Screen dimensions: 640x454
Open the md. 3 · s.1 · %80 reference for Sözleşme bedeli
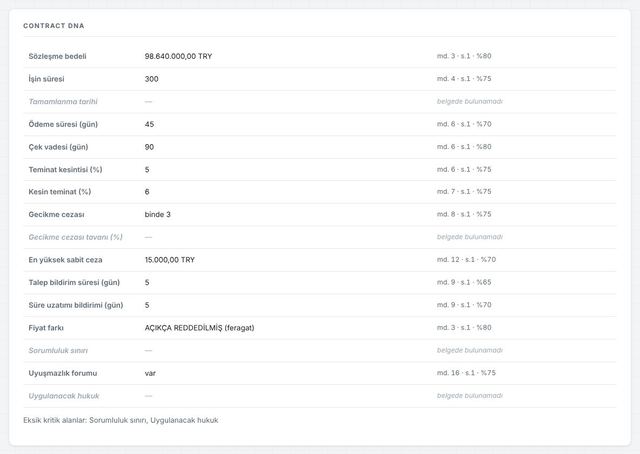coord(464,56)
